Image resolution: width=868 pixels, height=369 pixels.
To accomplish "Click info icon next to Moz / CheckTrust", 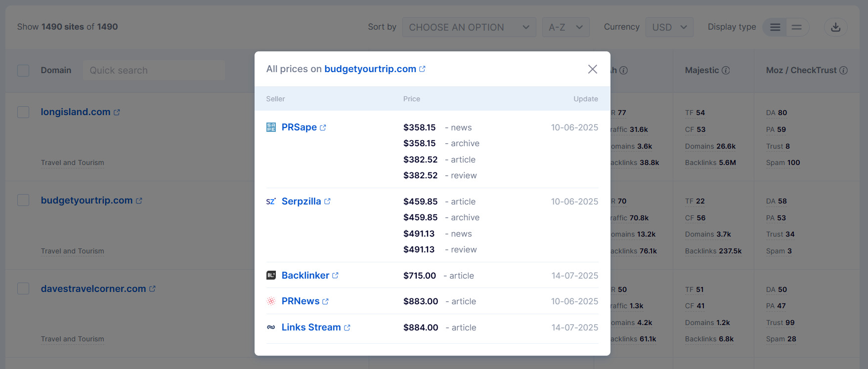I will 844,70.
